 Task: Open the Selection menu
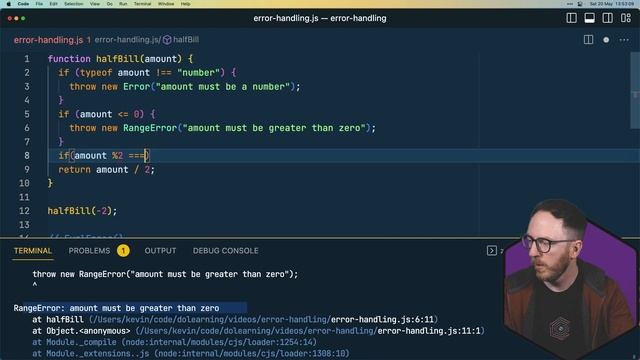coord(73,4)
